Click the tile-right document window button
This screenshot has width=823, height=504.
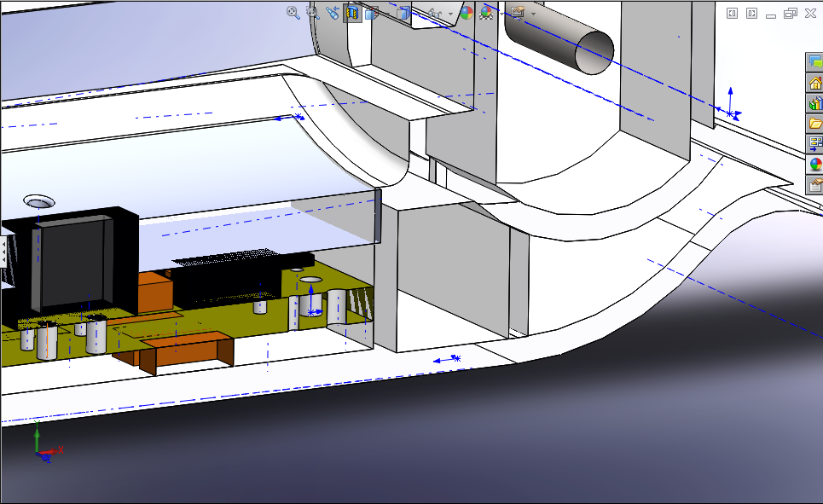(751, 13)
